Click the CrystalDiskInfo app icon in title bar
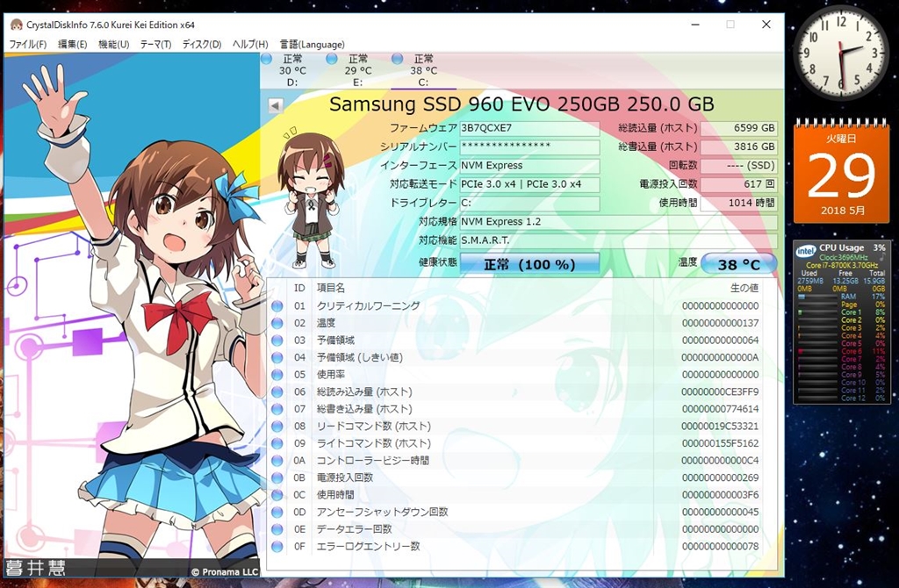This screenshot has width=899, height=588. pos(16,25)
